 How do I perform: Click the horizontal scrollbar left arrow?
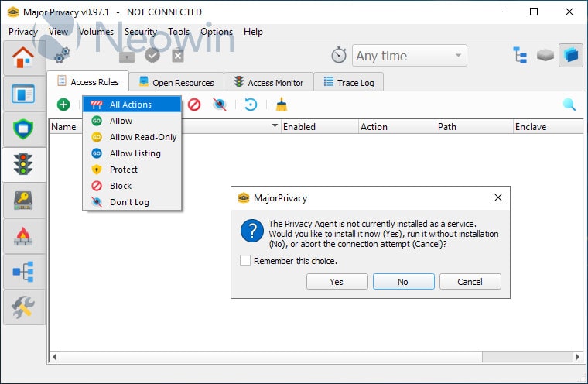point(54,357)
